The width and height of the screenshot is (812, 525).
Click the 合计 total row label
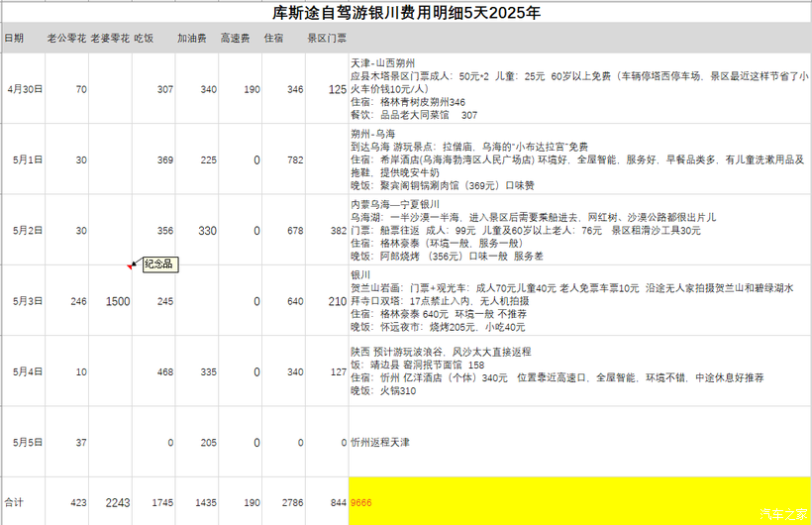pos(24,501)
